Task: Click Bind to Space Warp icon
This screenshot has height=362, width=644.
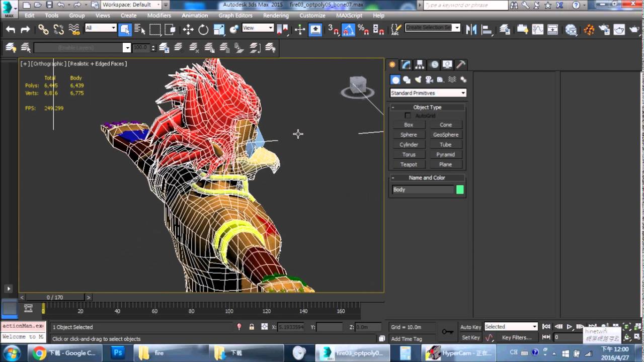Action: 74,30
